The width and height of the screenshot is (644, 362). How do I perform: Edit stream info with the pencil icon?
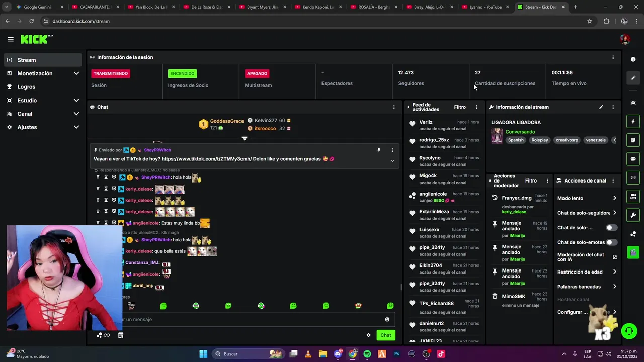(x=601, y=107)
